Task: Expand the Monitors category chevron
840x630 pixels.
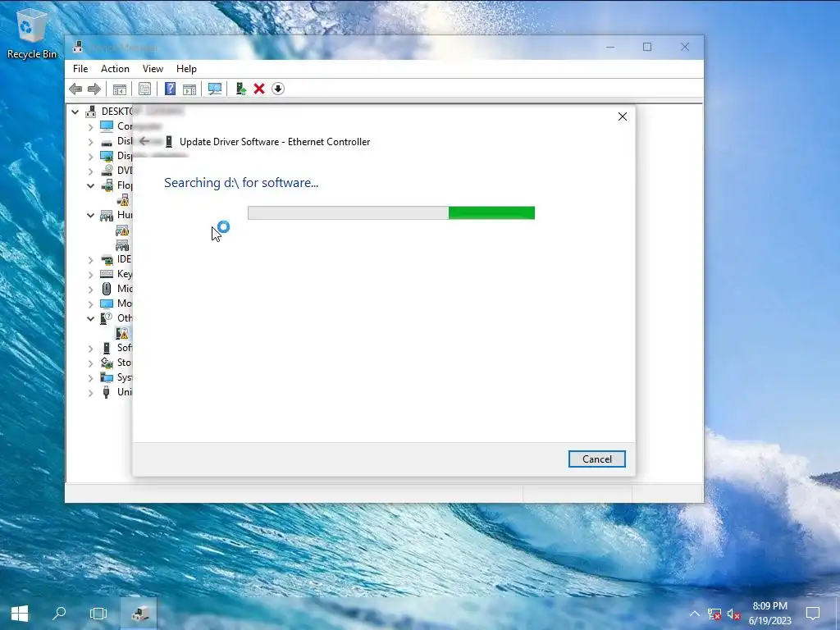Action: [x=90, y=304]
